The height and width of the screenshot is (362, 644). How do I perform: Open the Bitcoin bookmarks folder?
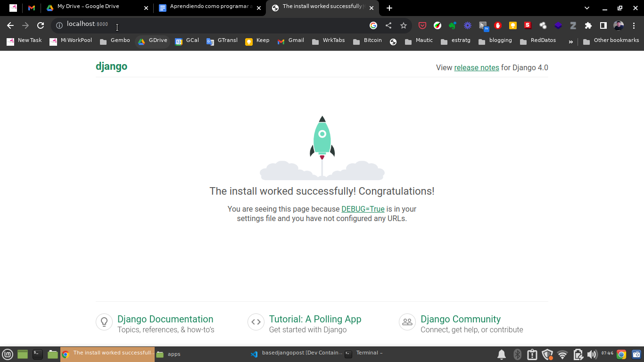coord(367,41)
